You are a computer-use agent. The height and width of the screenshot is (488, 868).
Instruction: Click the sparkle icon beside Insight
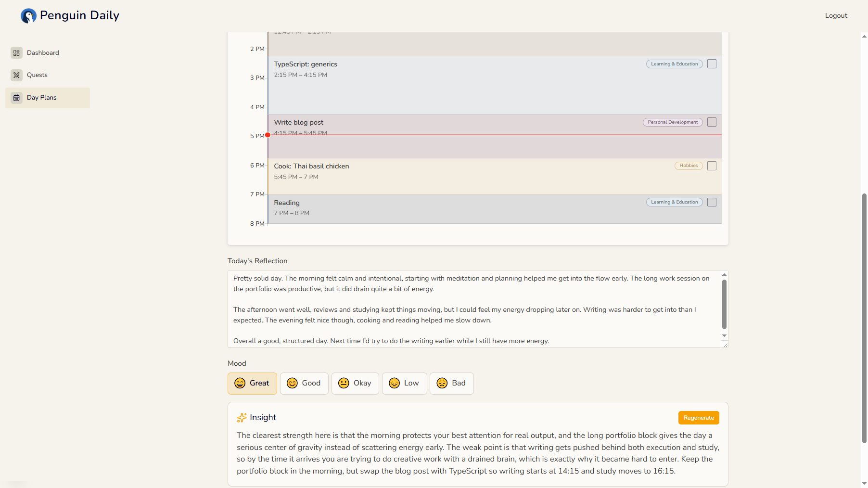click(241, 418)
